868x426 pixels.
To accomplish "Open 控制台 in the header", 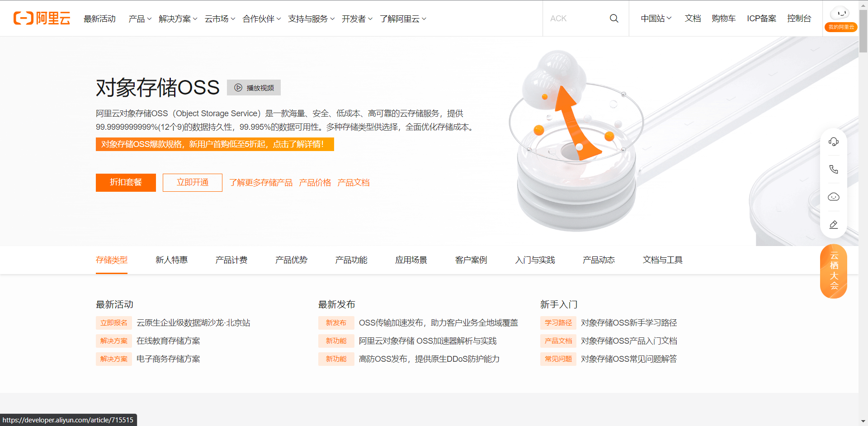I will (x=799, y=19).
